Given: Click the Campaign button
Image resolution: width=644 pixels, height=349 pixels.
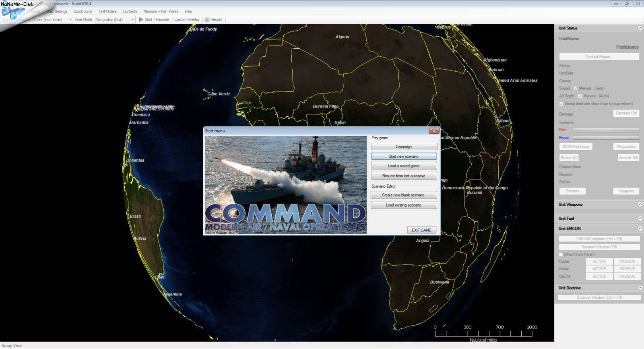Looking at the screenshot, I should [404, 147].
